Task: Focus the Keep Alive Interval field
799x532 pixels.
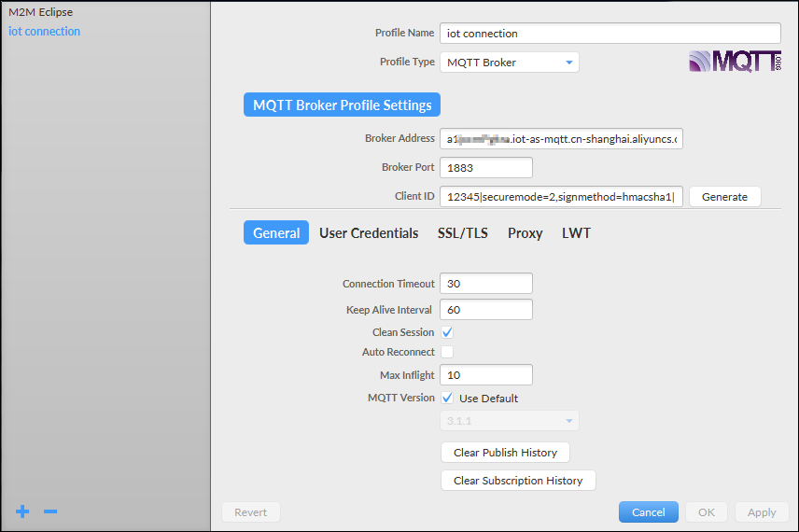Action: click(x=486, y=309)
